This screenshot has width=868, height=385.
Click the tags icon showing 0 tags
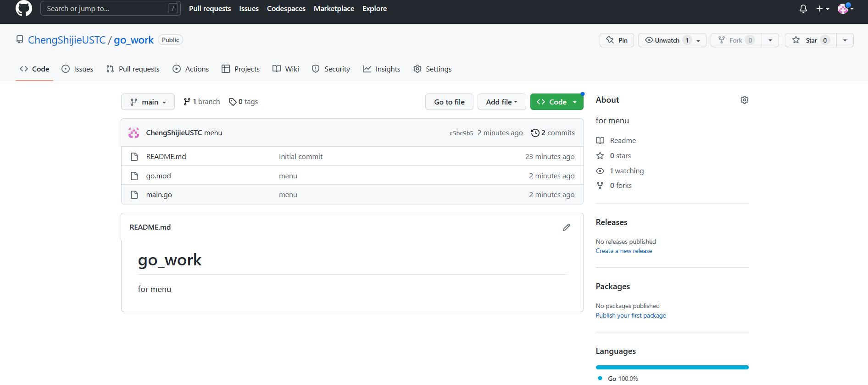coord(233,102)
